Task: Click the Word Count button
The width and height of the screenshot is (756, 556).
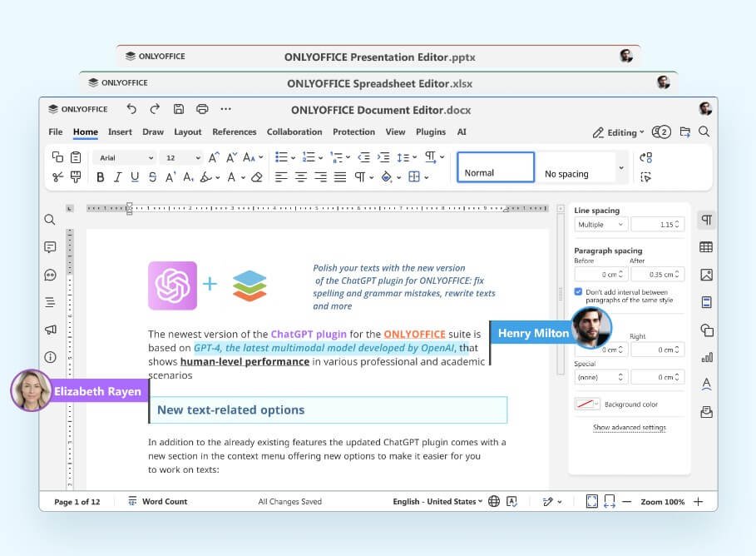Action: [157, 502]
